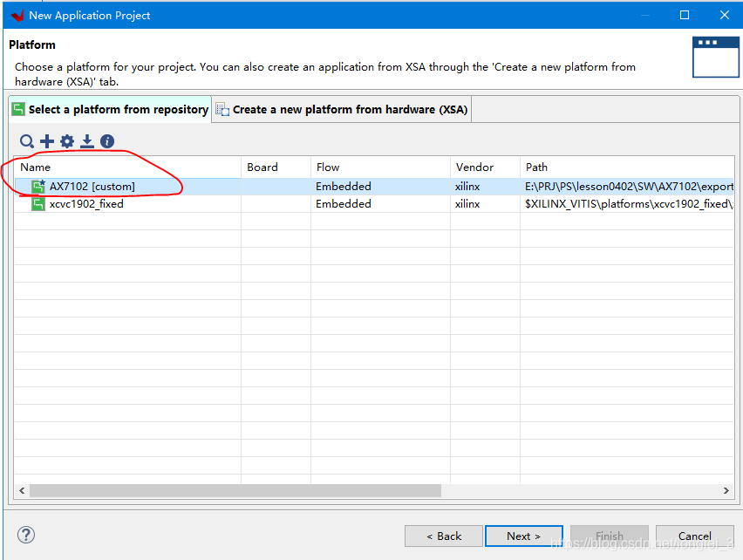The image size is (743, 560).
Task: Click the download platforms icon
Action: coord(87,141)
